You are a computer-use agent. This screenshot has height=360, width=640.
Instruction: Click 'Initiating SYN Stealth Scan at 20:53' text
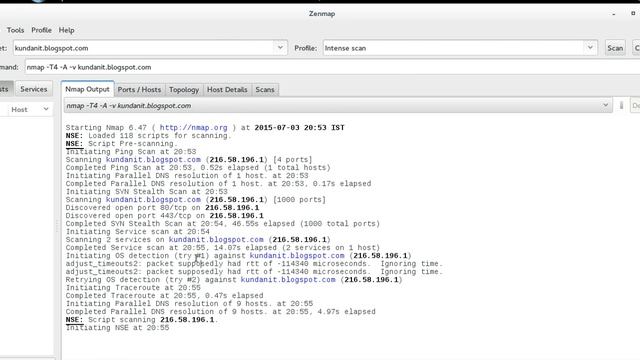(x=147, y=192)
